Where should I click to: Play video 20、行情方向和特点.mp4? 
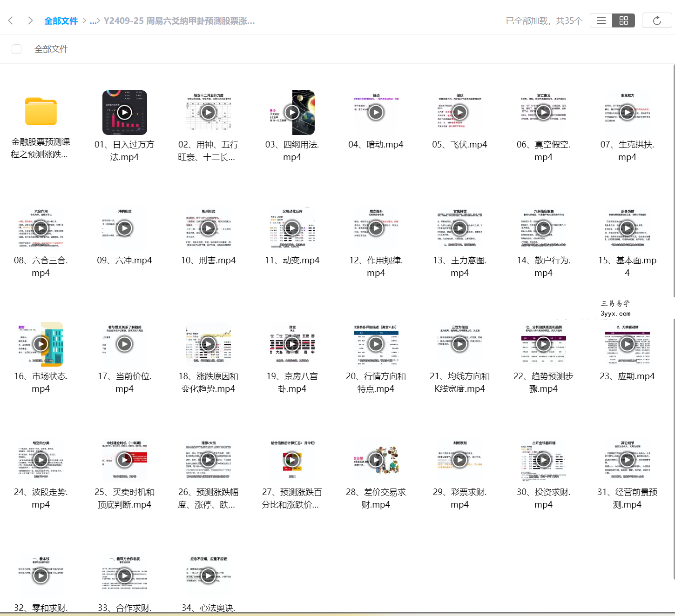click(x=376, y=344)
